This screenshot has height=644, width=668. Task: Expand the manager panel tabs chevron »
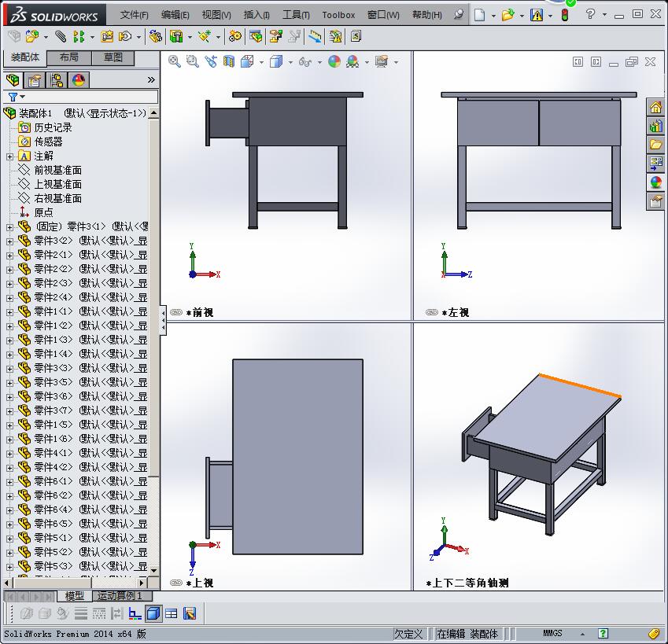click(x=151, y=80)
